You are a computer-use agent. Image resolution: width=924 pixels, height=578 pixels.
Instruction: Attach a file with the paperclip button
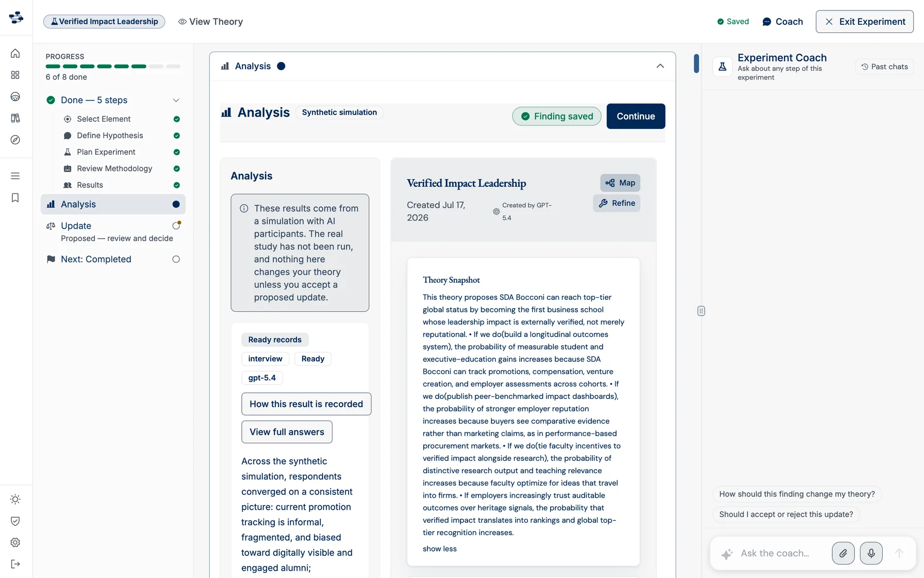pyautogui.click(x=843, y=553)
